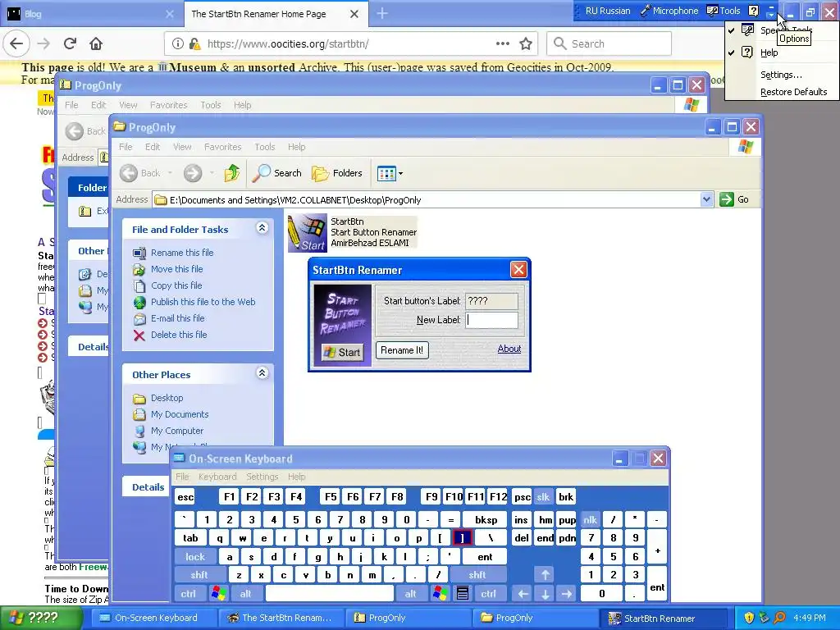Open the About link in StartBtn Renamer
Viewport: 840px width, 630px height.
point(509,349)
